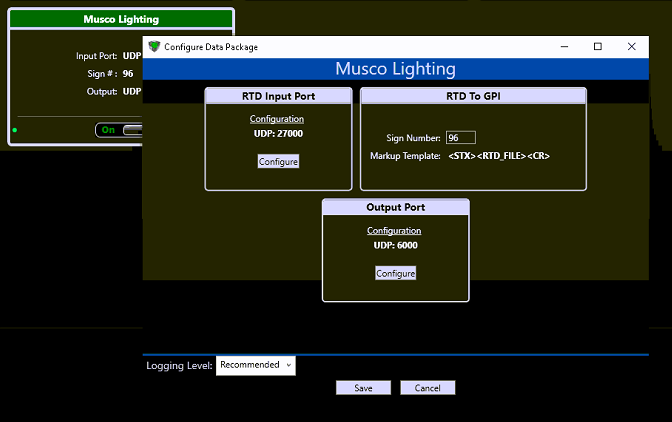Select the 'UDP: 6000' text
This screenshot has height=422, width=672.
click(x=396, y=245)
